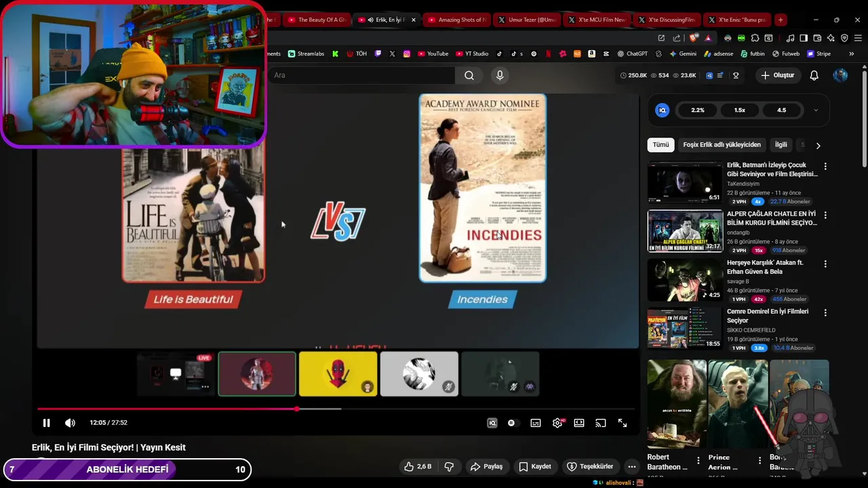
Task: Open ALPER ÇAĞLAR CHATLE video title
Action: click(x=772, y=219)
